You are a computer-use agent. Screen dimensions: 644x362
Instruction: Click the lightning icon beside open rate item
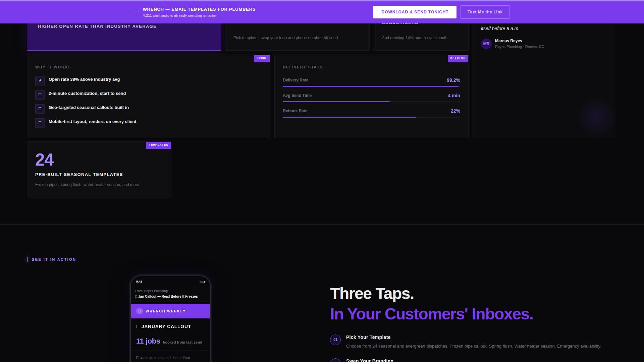[40, 80]
